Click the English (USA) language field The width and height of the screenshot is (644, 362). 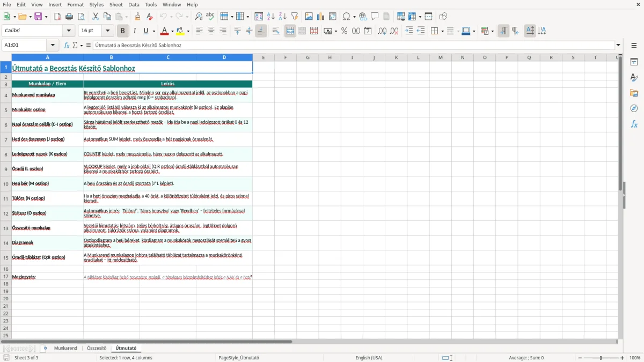369,358
